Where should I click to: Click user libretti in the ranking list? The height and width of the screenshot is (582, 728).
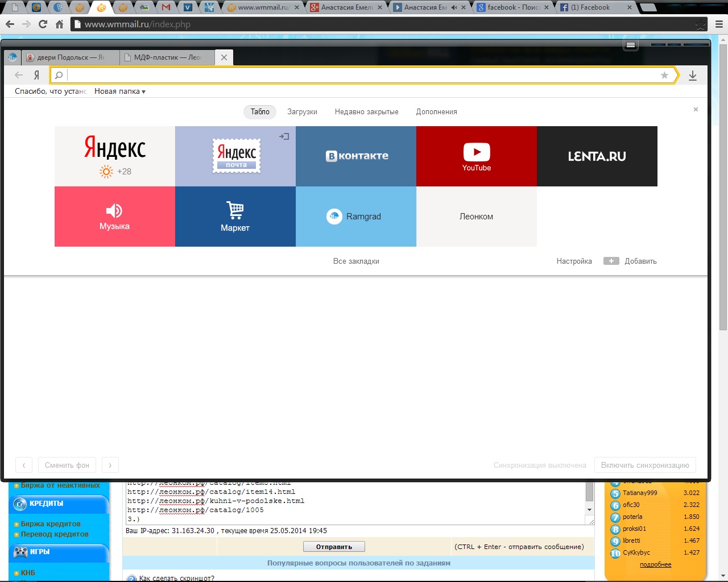click(x=631, y=541)
